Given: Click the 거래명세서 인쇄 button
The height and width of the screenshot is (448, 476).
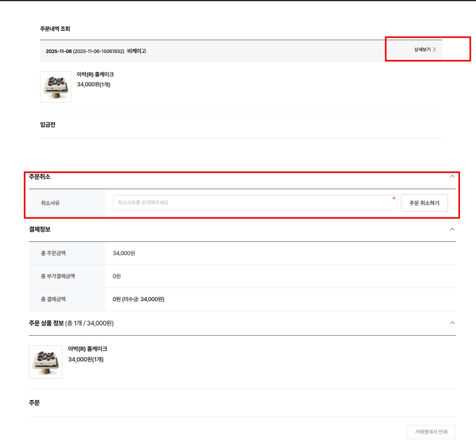Looking at the screenshot, I should [x=431, y=432].
